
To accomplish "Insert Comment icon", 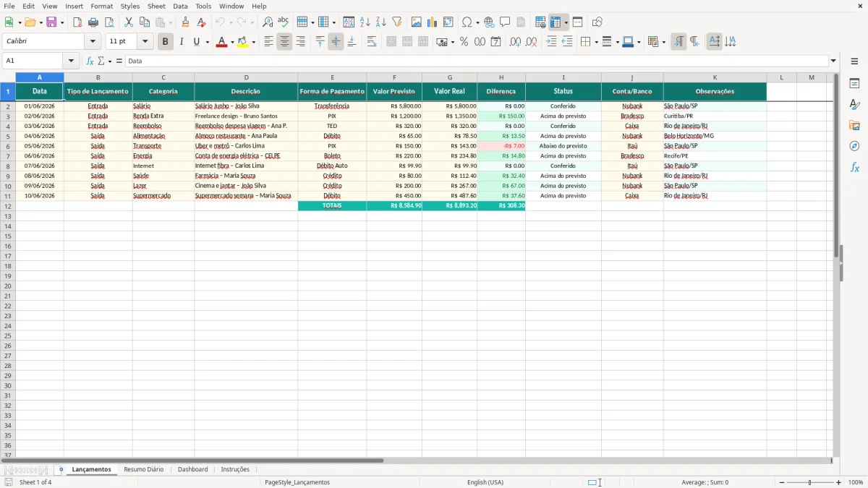I will point(506,22).
